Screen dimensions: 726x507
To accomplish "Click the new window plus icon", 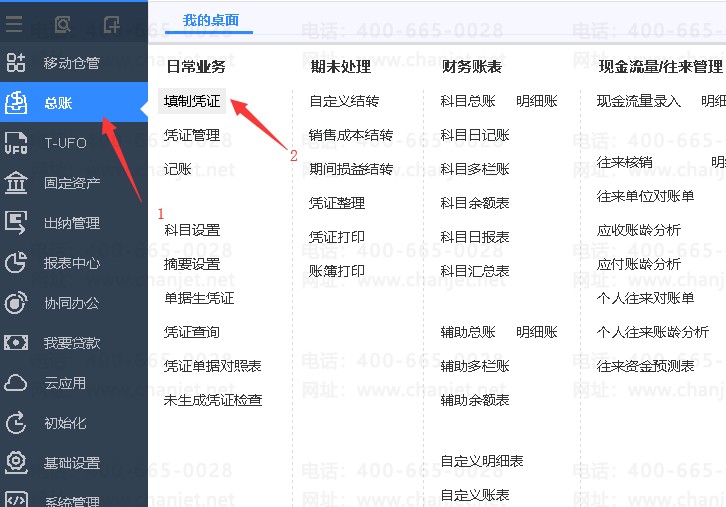I will click(111, 24).
